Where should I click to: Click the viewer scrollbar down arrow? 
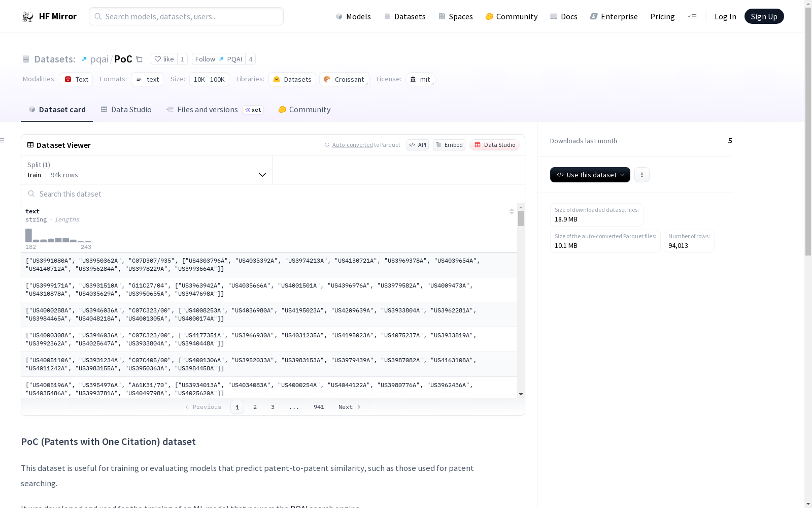pyautogui.click(x=521, y=394)
